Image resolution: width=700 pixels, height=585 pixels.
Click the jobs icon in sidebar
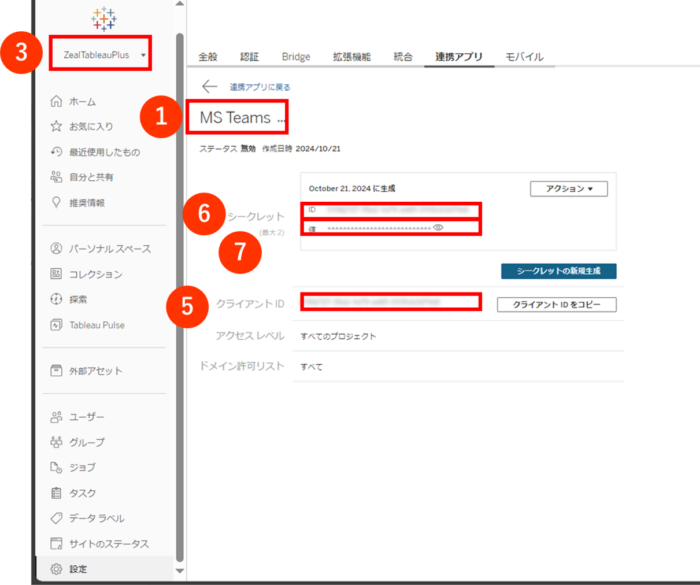[56, 467]
